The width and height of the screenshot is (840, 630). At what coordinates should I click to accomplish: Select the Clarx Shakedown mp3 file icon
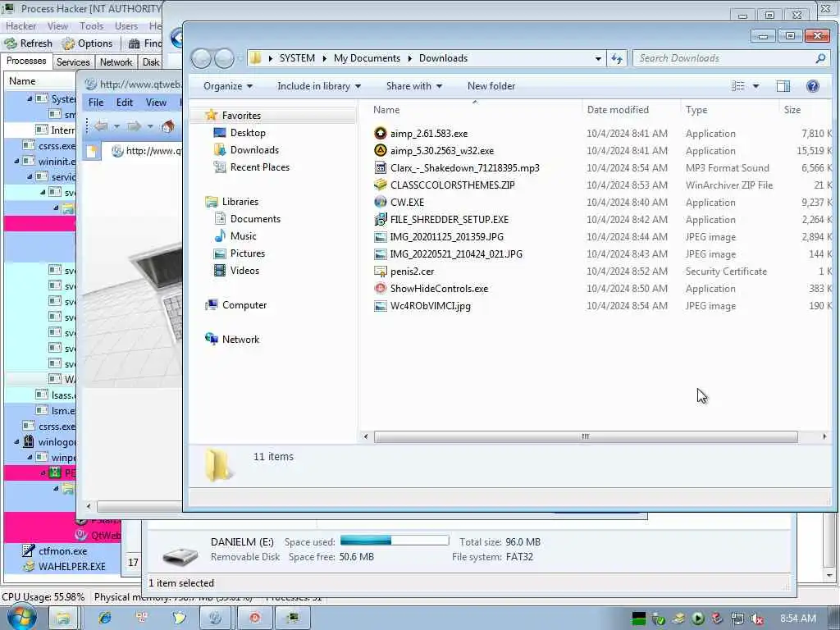click(381, 167)
